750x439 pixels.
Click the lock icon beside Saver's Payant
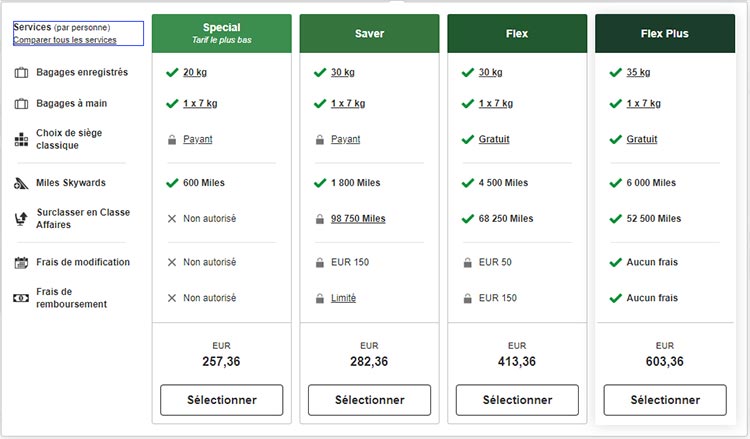click(x=319, y=140)
